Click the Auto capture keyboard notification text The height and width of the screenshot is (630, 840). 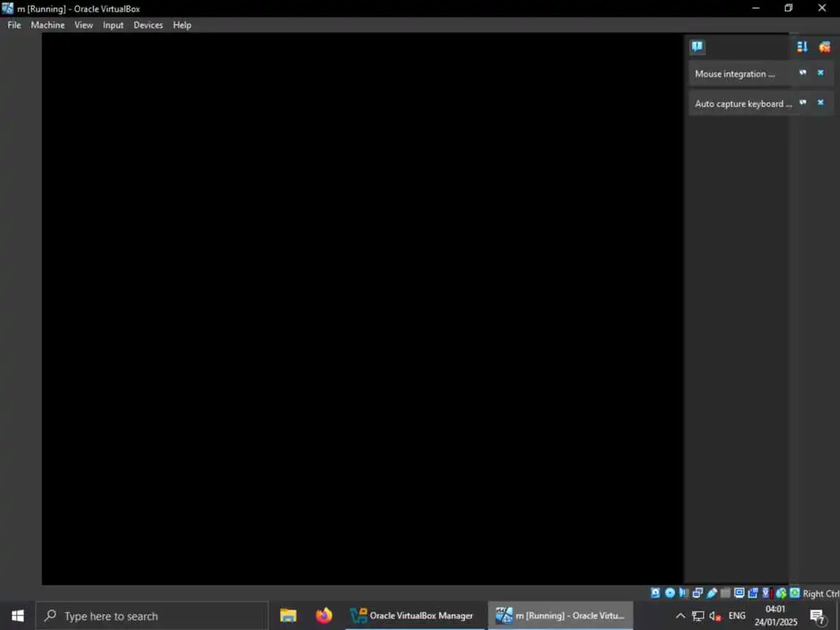(743, 104)
